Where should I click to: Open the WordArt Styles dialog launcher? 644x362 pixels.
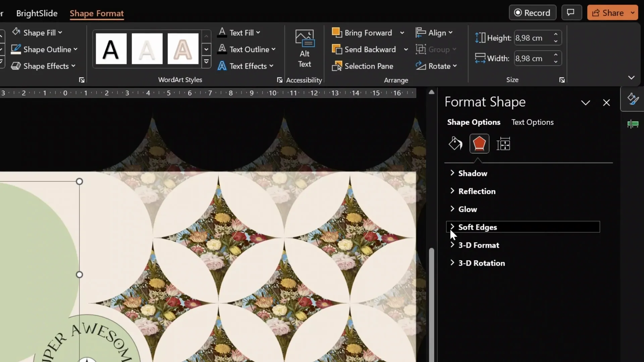pyautogui.click(x=279, y=80)
